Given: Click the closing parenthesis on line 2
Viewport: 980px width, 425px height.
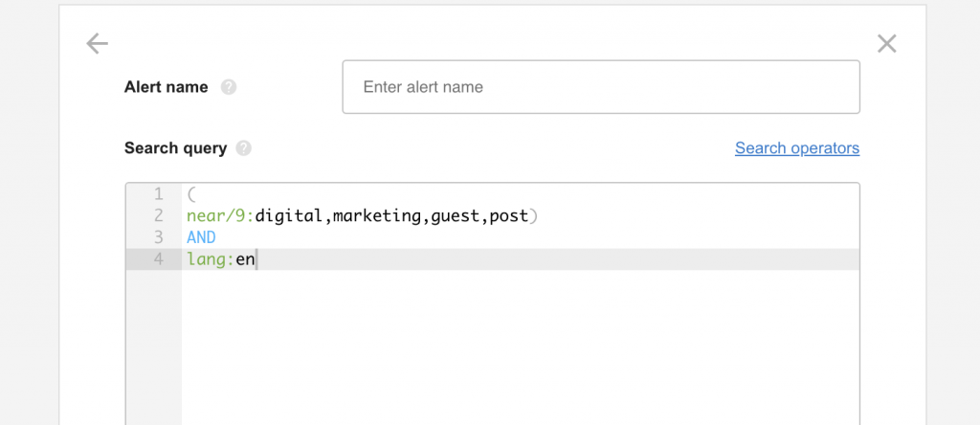Looking at the screenshot, I should coord(534,216).
